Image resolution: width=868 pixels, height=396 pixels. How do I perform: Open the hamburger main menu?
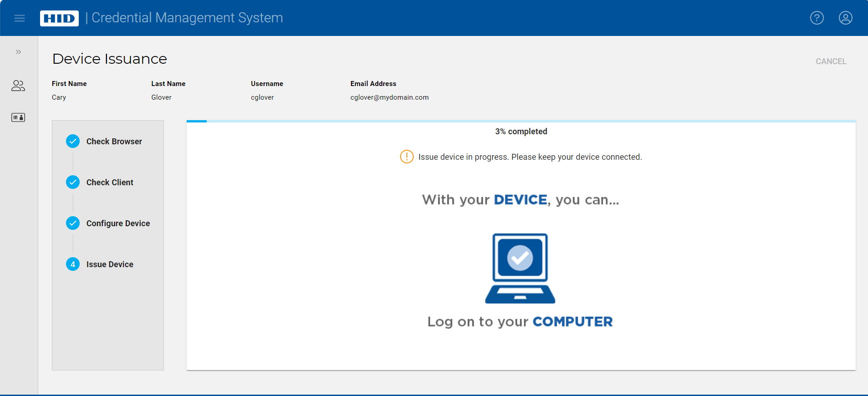pos(20,18)
